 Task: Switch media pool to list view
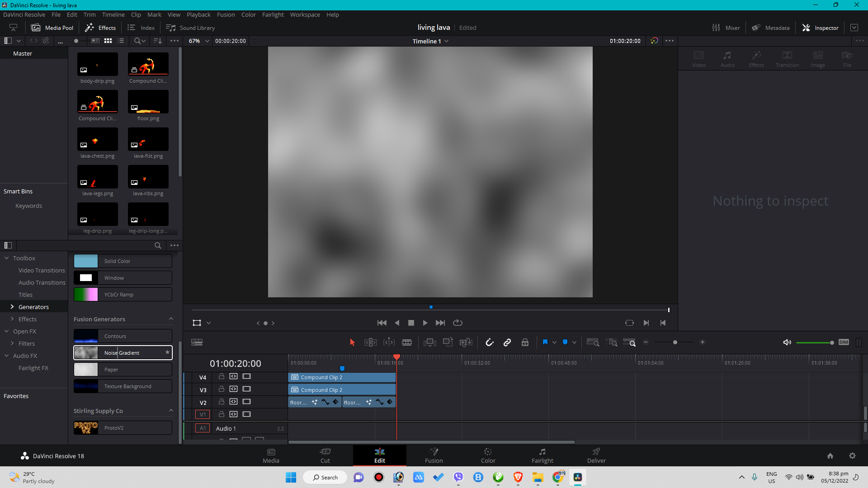pyautogui.click(x=121, y=41)
